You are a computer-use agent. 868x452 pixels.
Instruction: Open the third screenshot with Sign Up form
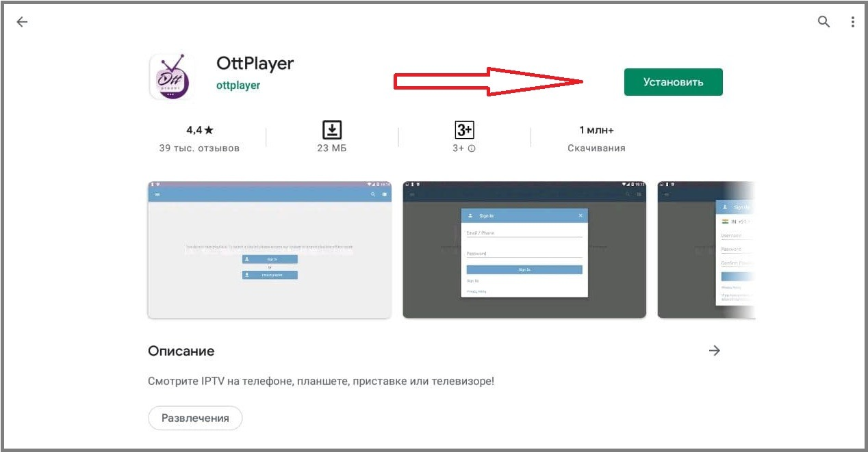(706, 250)
